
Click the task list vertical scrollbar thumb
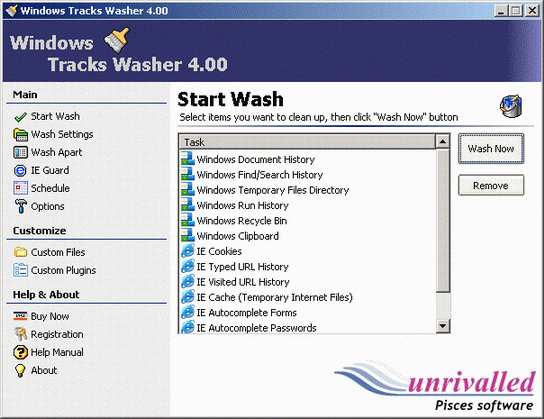point(442,220)
